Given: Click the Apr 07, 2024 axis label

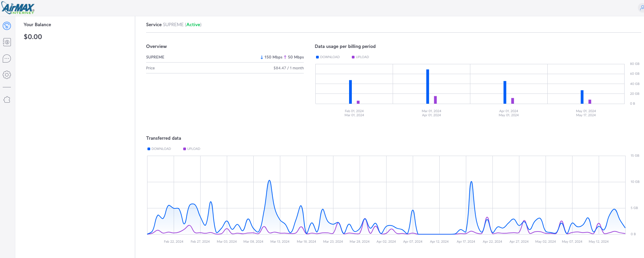Looking at the screenshot, I should click(x=413, y=242).
